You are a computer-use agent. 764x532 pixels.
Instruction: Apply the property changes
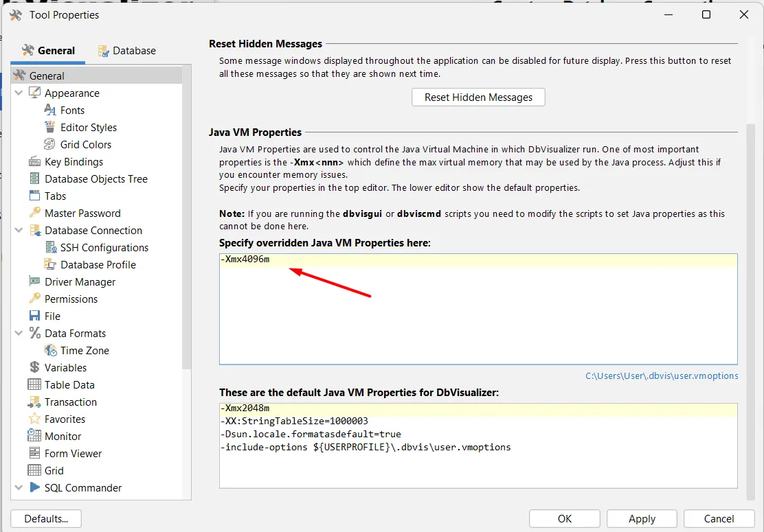coord(642,519)
